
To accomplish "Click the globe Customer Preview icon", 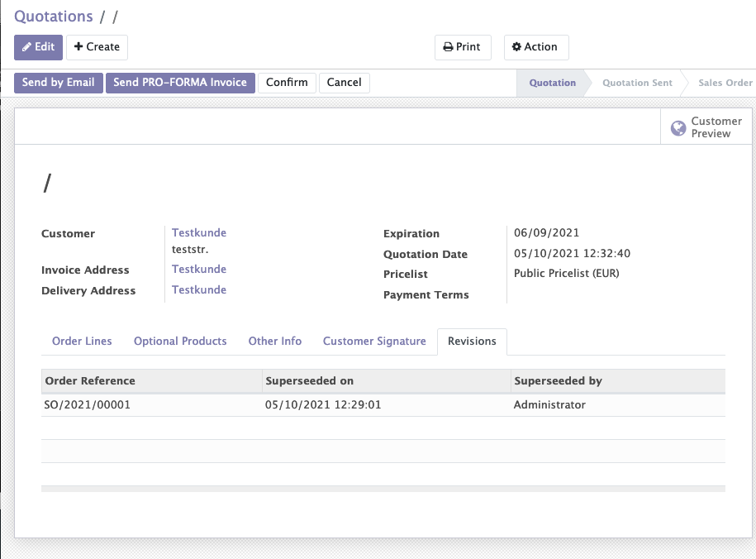I will click(678, 128).
